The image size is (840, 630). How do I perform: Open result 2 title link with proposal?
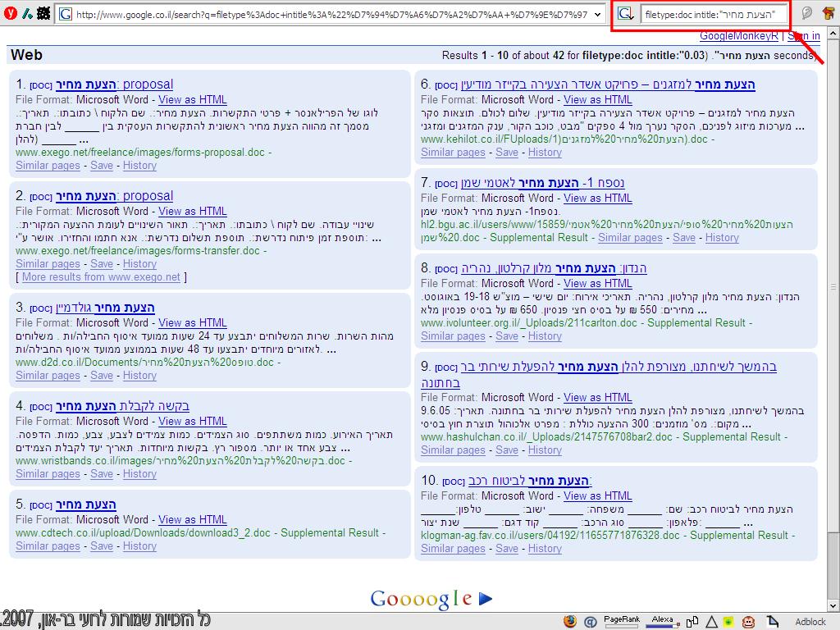115,196
